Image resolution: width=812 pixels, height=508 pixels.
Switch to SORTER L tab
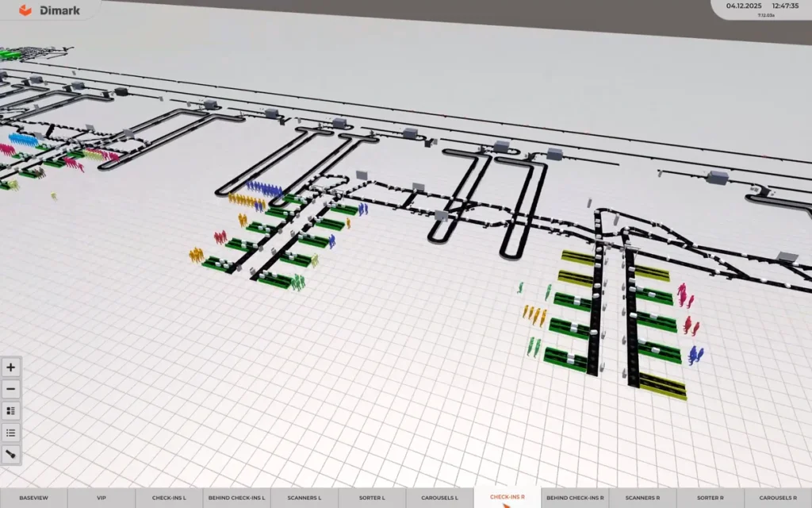(x=372, y=498)
